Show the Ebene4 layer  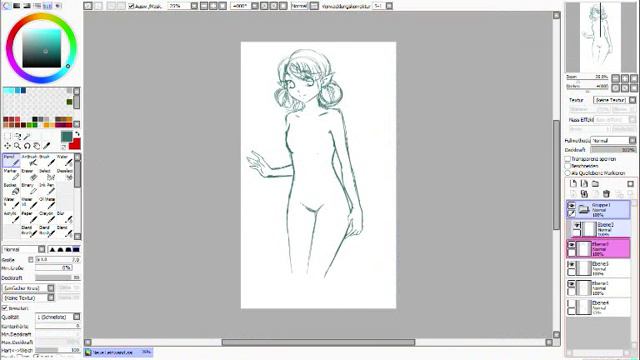[571, 304]
